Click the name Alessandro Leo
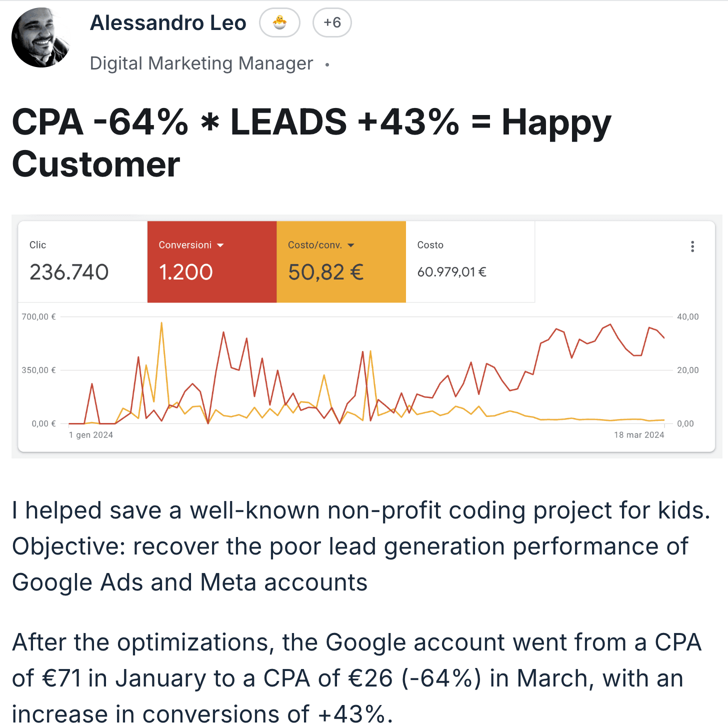This screenshot has width=728, height=726. [168, 22]
